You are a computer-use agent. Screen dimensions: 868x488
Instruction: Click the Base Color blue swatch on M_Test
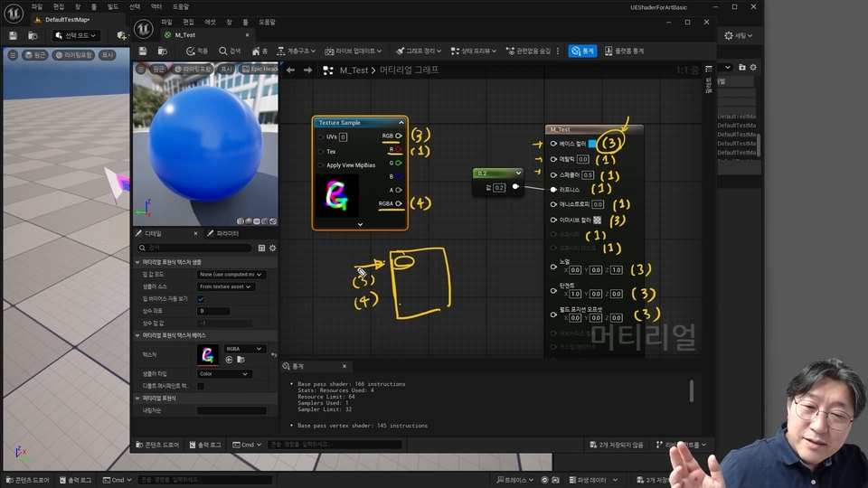pos(593,144)
